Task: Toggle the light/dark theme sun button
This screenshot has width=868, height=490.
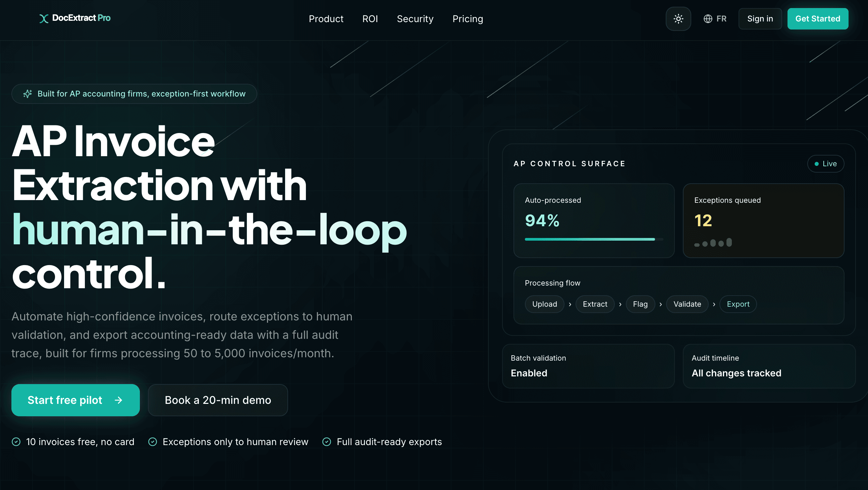Action: [678, 19]
